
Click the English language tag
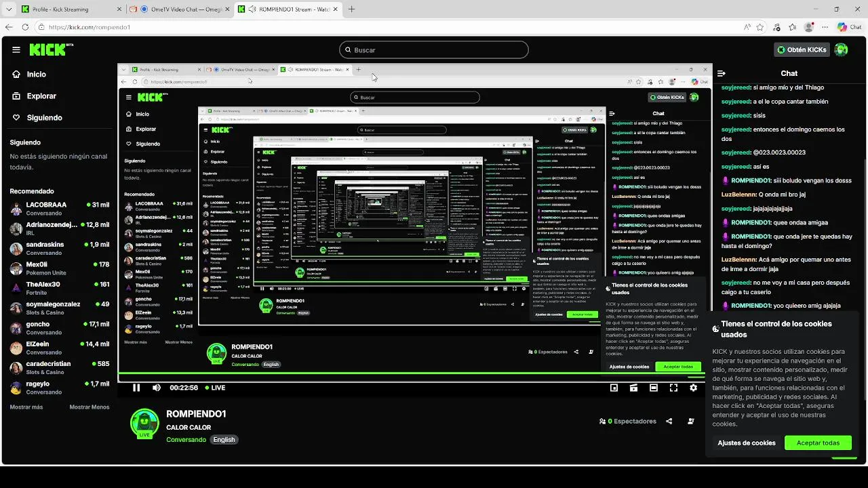point(224,440)
